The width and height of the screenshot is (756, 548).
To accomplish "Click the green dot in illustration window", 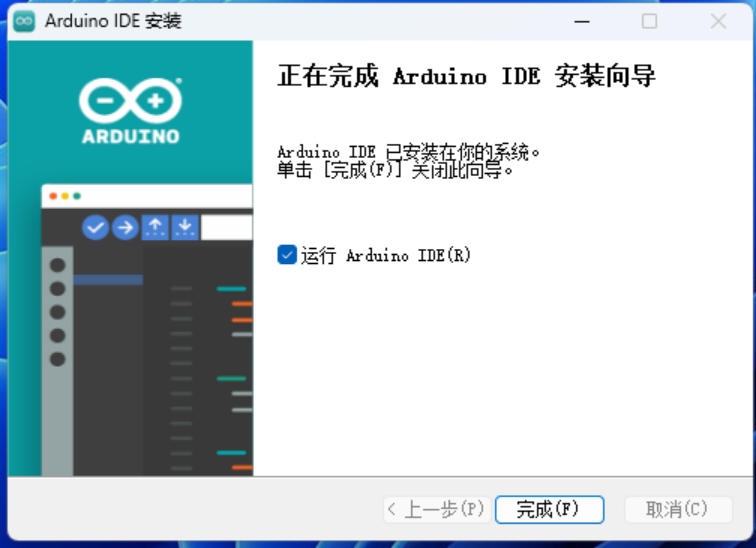I will tap(77, 196).
